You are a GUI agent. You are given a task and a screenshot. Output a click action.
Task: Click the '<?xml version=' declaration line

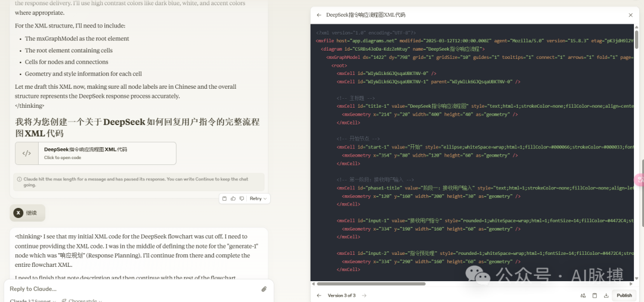pyautogui.click(x=366, y=33)
